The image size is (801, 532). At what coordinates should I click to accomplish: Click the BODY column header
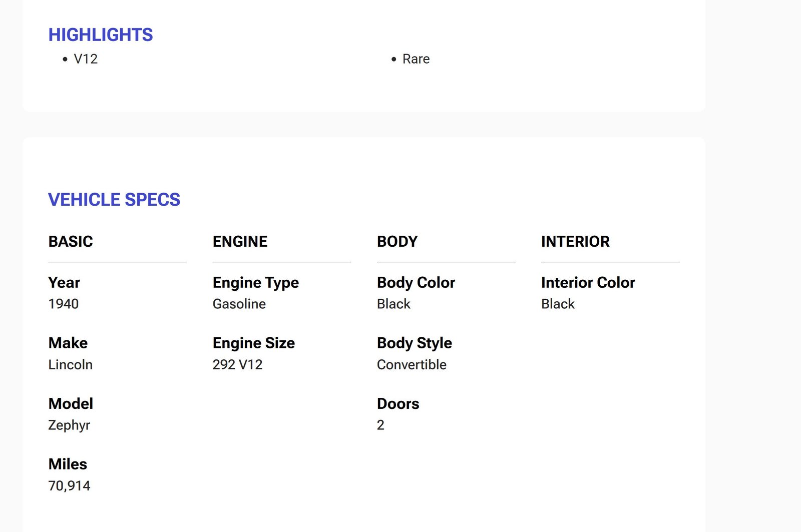(397, 242)
